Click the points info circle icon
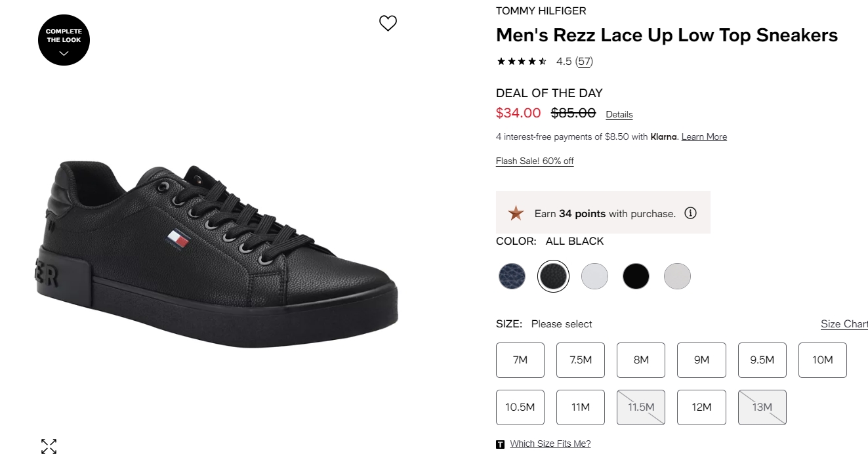This screenshot has width=868, height=456. pos(690,213)
